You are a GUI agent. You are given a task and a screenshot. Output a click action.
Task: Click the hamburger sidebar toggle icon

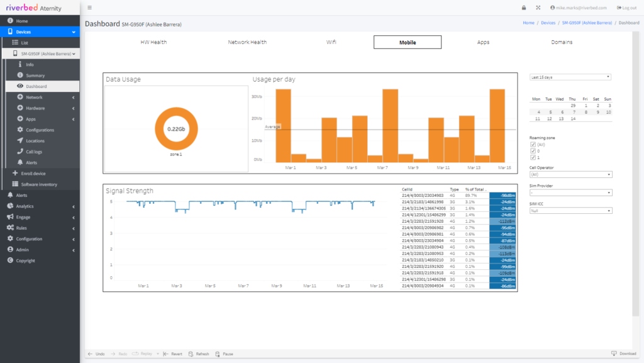[89, 8]
